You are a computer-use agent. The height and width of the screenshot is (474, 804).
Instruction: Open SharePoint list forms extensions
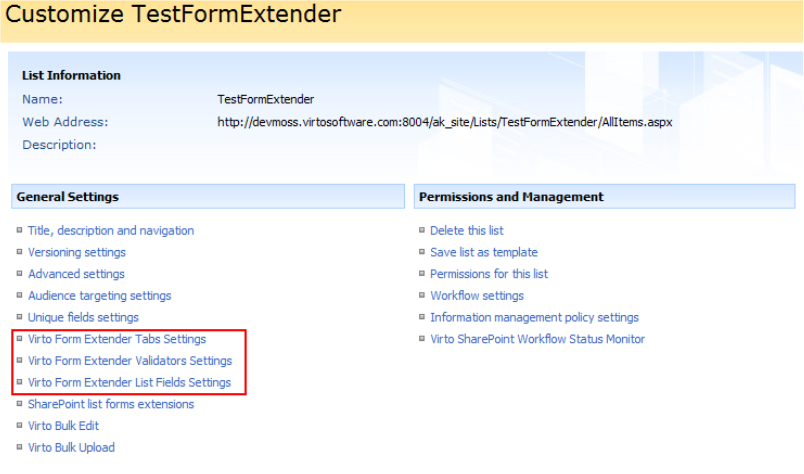point(111,404)
